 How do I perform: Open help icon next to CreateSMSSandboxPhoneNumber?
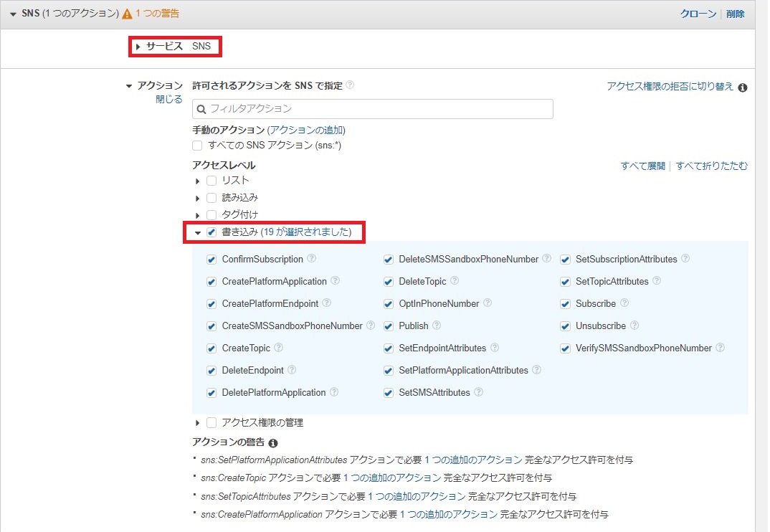(371, 325)
